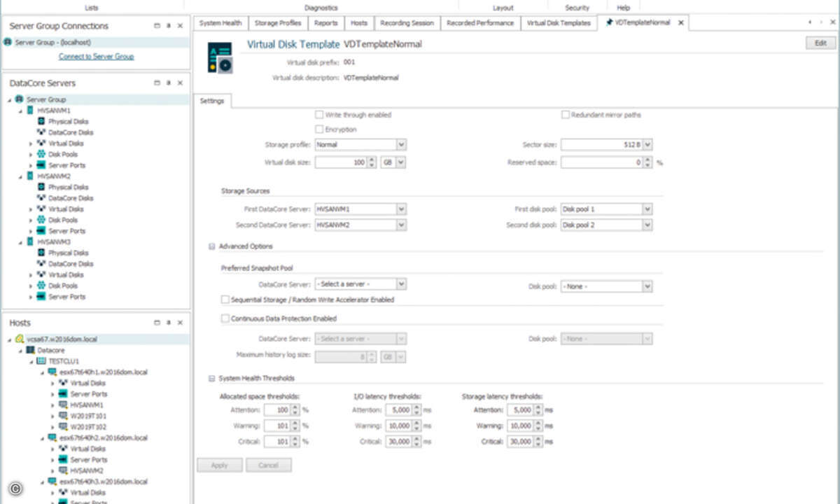This screenshot has height=504, width=840.
Task: Click the Virtual Disk Template large icon
Action: (x=220, y=57)
